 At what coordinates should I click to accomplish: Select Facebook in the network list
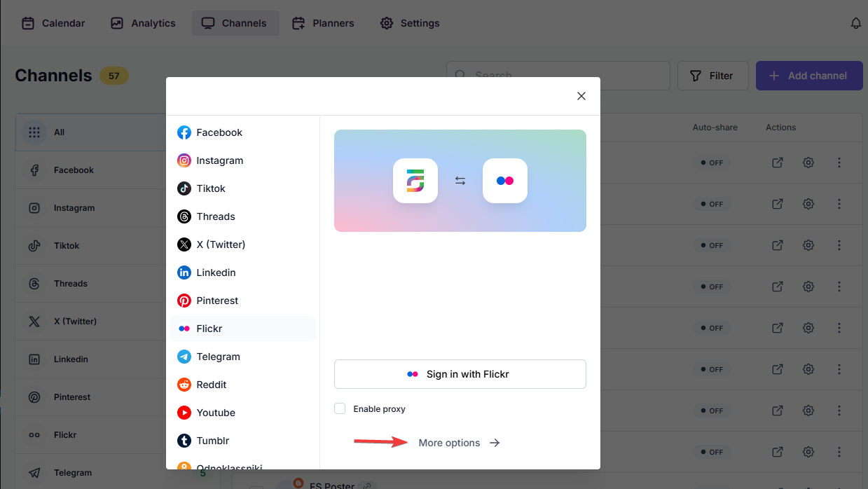click(219, 132)
